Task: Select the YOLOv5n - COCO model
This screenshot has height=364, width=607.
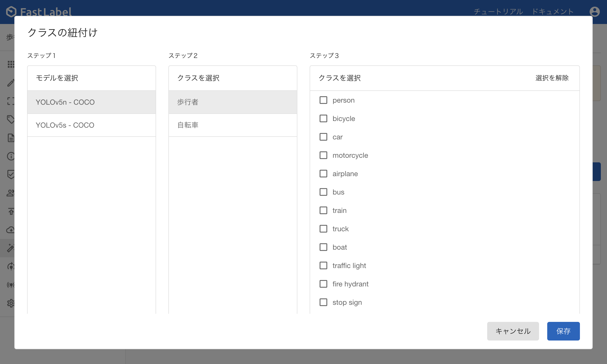Action: click(x=91, y=102)
